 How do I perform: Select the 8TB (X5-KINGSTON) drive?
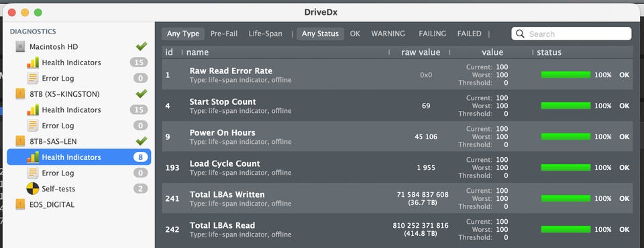pyautogui.click(x=64, y=94)
